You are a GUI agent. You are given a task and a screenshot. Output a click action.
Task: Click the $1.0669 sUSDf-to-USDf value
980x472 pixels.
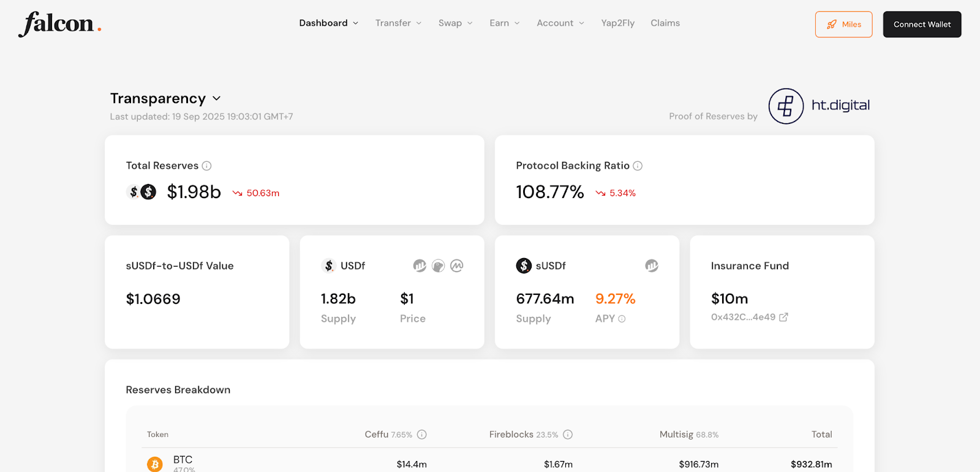click(x=153, y=299)
